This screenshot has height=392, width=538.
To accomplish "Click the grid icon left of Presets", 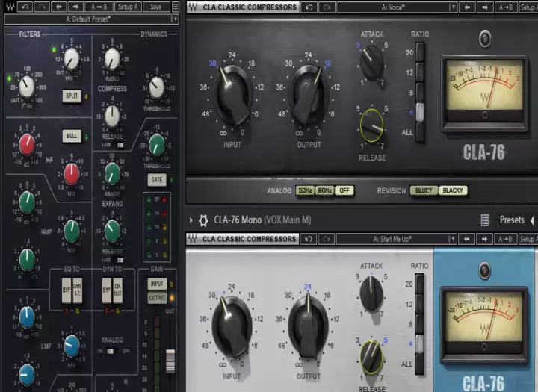I will [485, 220].
